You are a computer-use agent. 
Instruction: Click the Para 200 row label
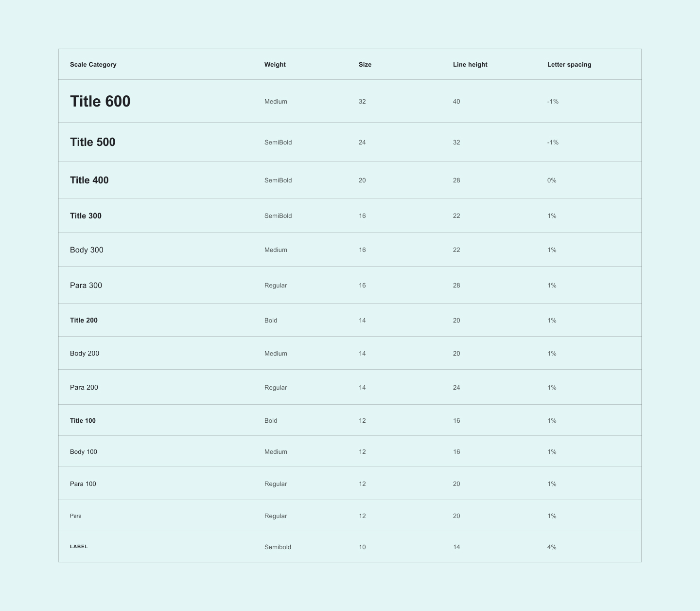click(x=84, y=388)
